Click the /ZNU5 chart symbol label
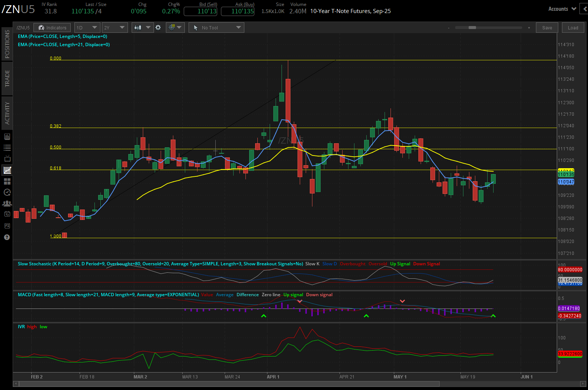588x390 pixels. (23, 28)
